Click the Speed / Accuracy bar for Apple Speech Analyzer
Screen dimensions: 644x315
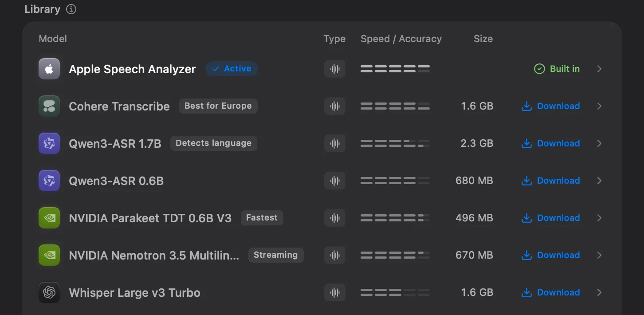click(x=395, y=69)
